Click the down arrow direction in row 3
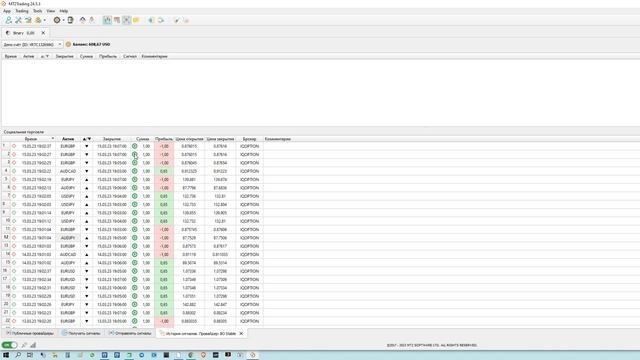640x360 pixels. pos(87,163)
